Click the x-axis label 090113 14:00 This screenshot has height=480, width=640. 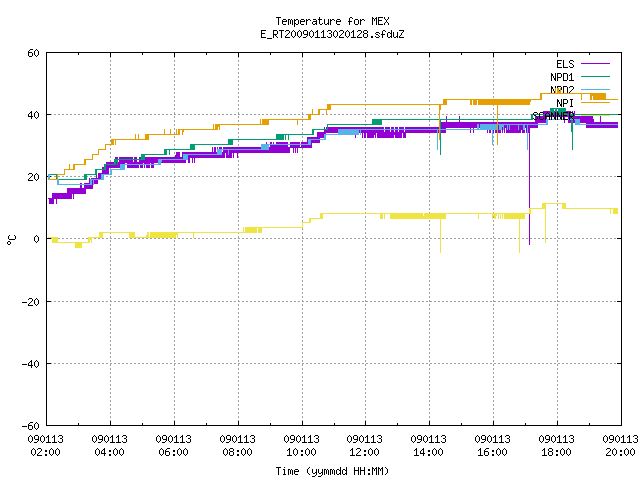429,446
